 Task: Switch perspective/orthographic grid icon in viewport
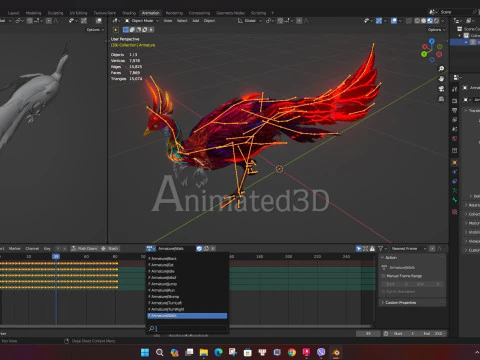(x=441, y=99)
